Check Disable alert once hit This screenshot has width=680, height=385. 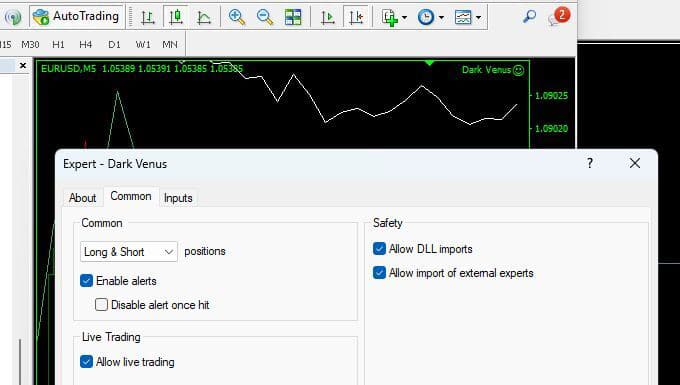(101, 304)
